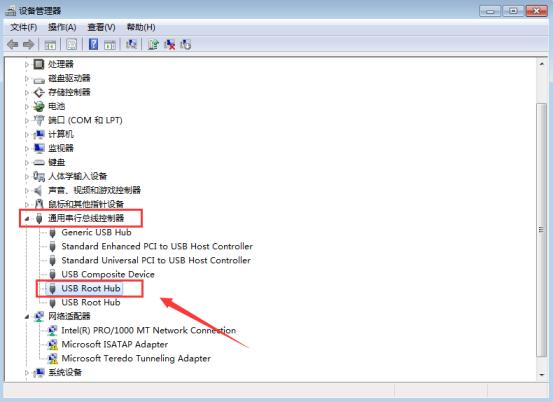Select the 网络适配器 label
This screenshot has height=402, width=553.
pyautogui.click(x=69, y=316)
